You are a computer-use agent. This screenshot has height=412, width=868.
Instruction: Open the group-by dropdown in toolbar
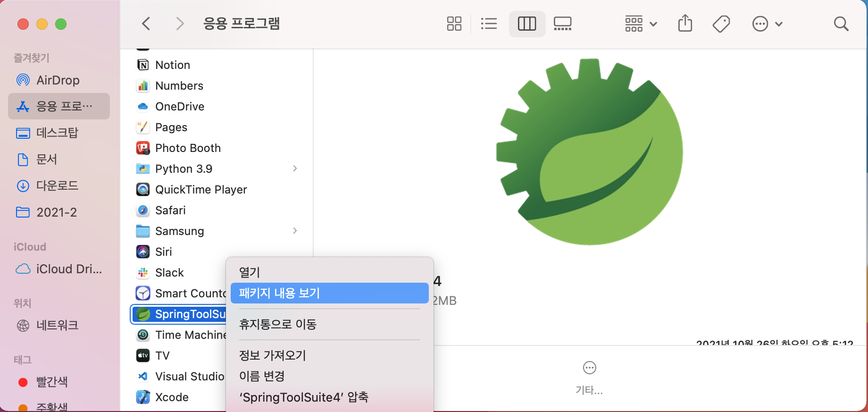(x=641, y=24)
